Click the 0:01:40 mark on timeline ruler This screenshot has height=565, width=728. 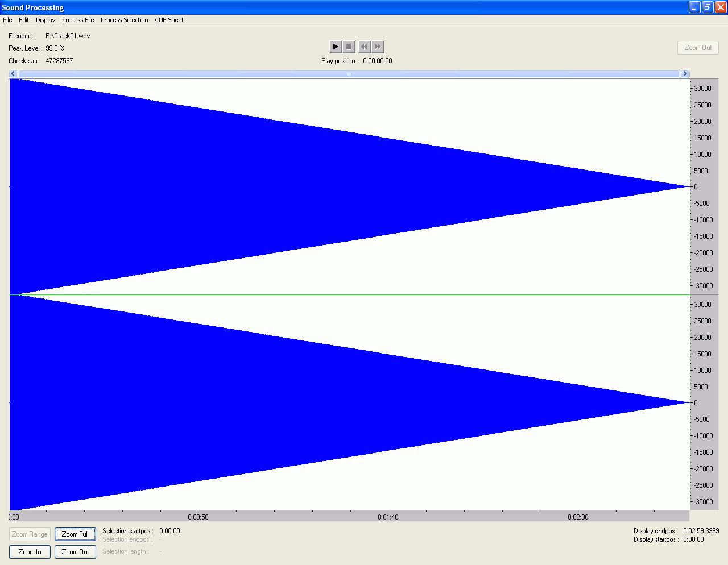point(388,516)
